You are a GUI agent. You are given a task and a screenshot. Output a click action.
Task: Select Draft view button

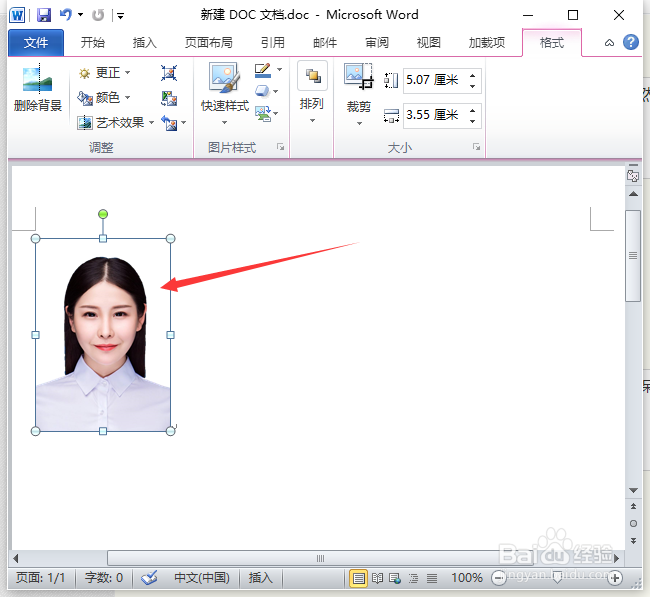pyautogui.click(x=432, y=578)
